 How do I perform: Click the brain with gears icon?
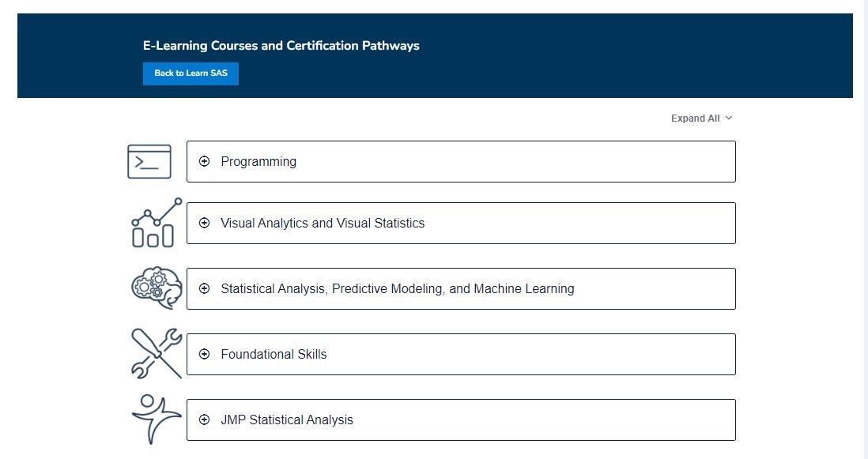157,288
